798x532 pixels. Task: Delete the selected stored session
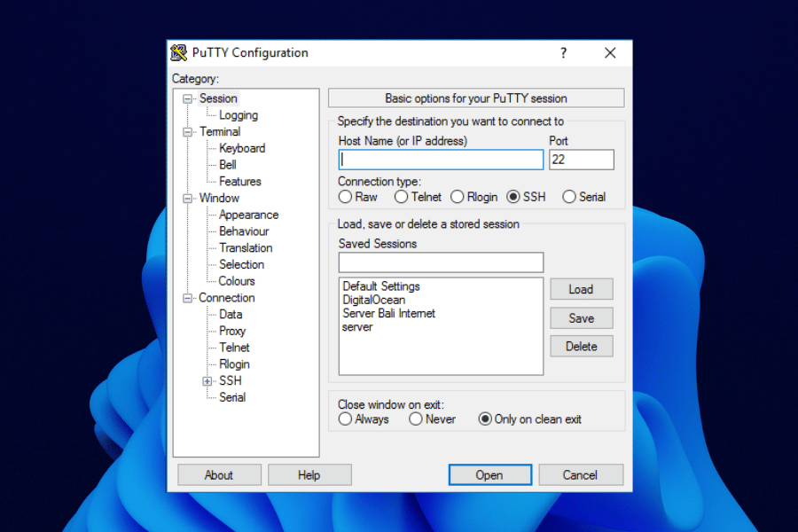tap(582, 346)
